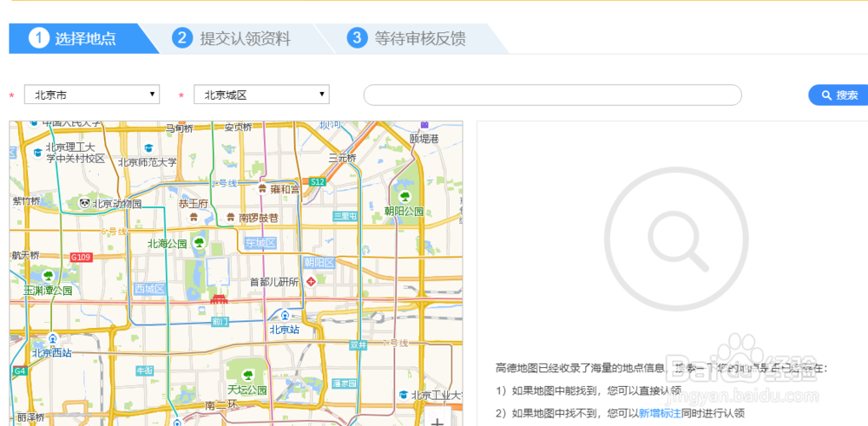
Task: Click the 牛街 label on map
Action: click(x=144, y=370)
